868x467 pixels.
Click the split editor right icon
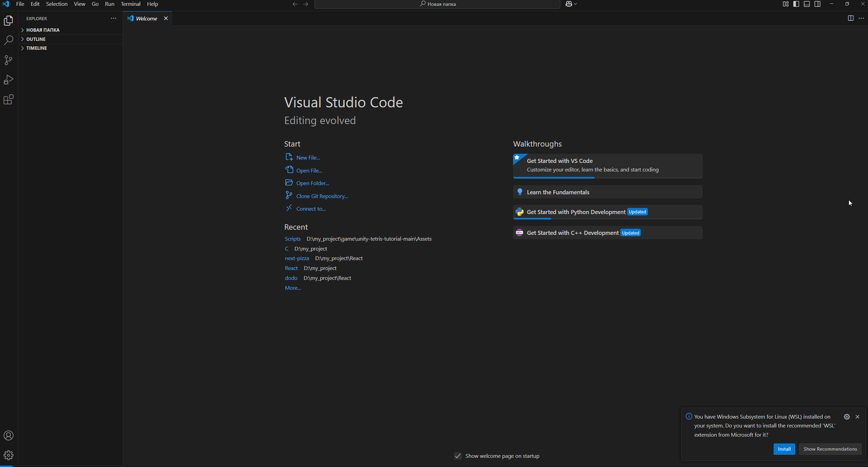850,18
